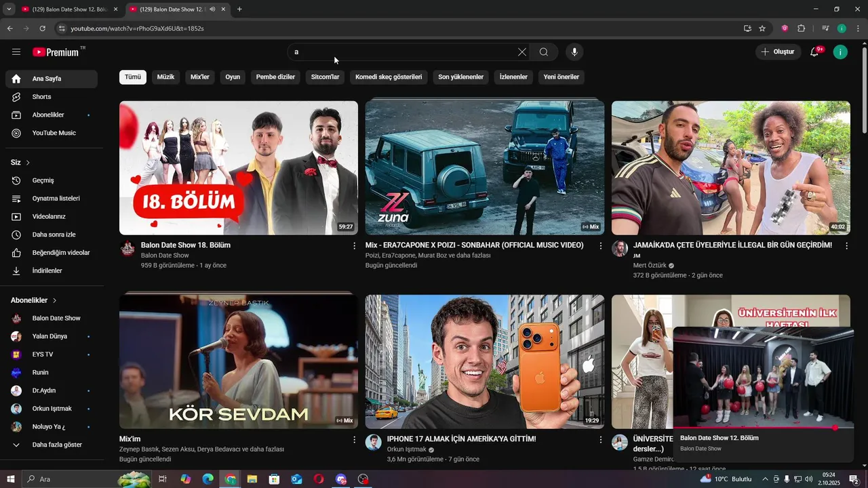Expand the Abonelikler section header

point(34,300)
